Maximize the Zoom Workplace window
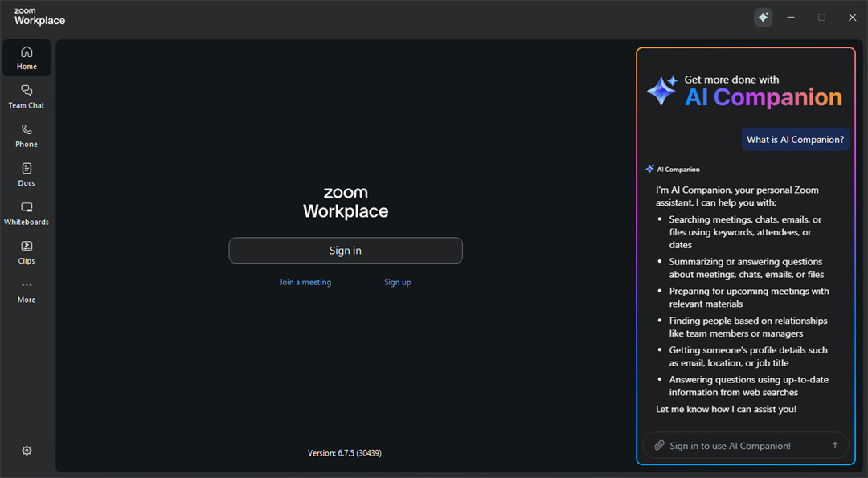The height and width of the screenshot is (478, 868). 821,18
